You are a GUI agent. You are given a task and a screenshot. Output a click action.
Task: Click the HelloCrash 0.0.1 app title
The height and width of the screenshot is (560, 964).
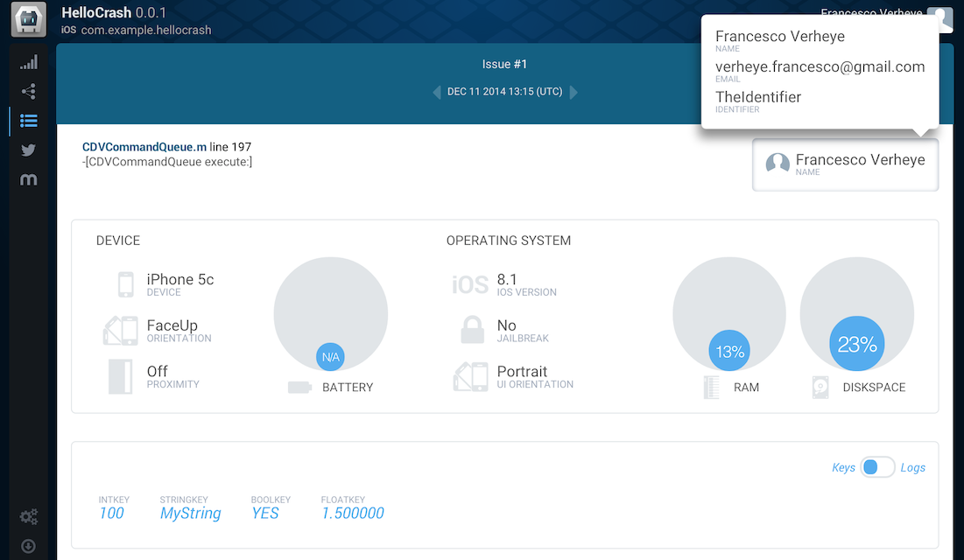point(114,12)
